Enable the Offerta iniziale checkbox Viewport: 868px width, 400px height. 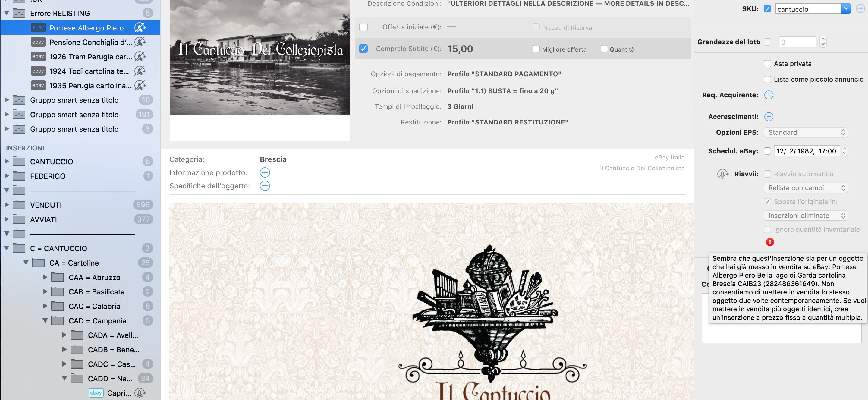tap(363, 27)
